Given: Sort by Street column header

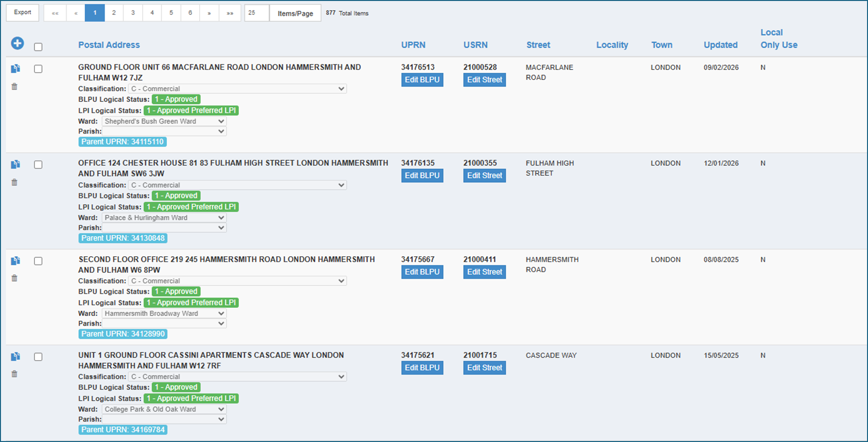Looking at the screenshot, I should [538, 45].
